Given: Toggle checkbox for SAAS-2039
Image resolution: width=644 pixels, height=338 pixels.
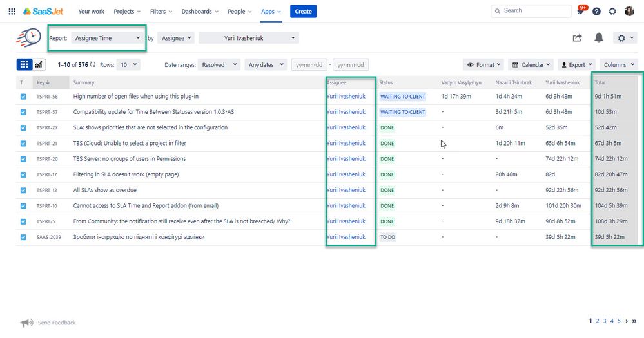Looking at the screenshot, I should point(23,237).
